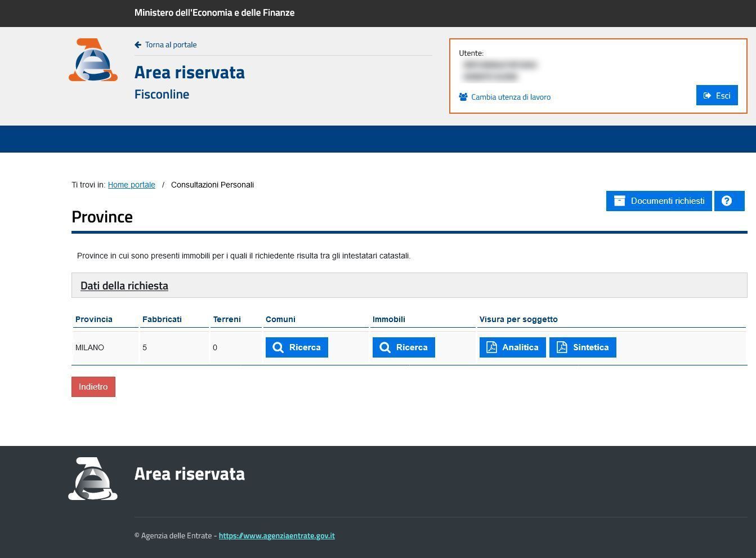Click the Torna al portale link
Image resolution: width=756 pixels, height=558 pixels.
[171, 45]
